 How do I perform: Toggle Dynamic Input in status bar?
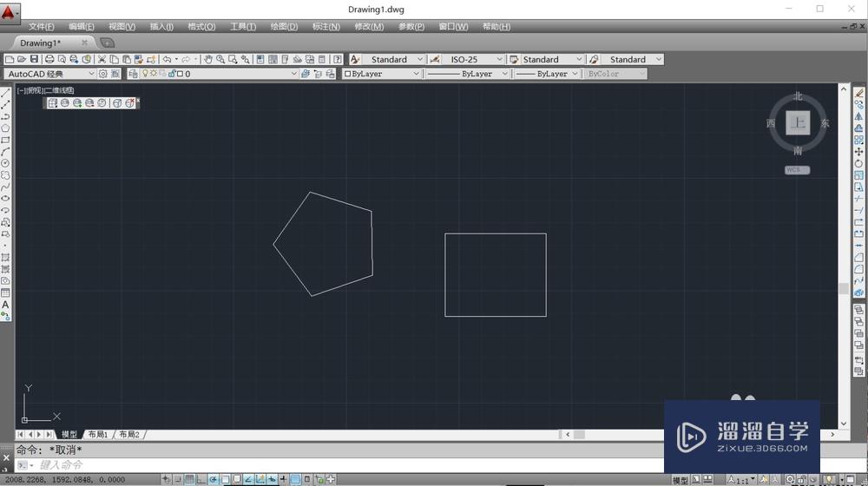(272, 479)
